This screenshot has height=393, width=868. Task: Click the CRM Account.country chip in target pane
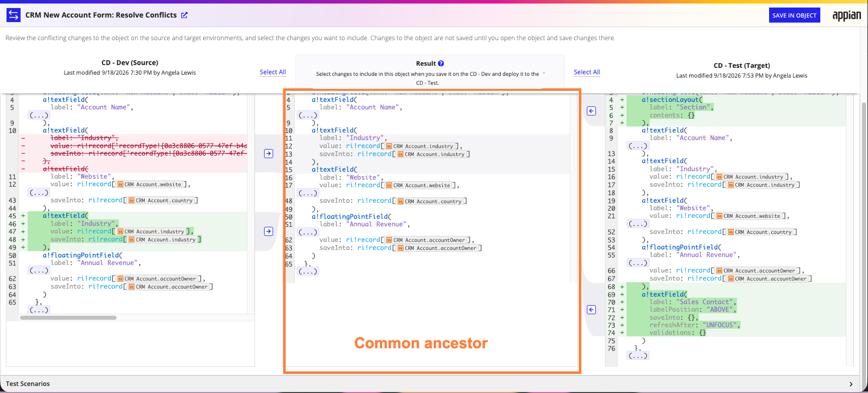759,232
